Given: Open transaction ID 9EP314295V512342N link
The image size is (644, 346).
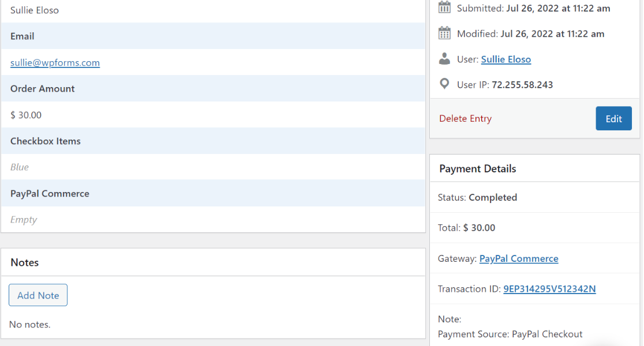Looking at the screenshot, I should point(549,288).
